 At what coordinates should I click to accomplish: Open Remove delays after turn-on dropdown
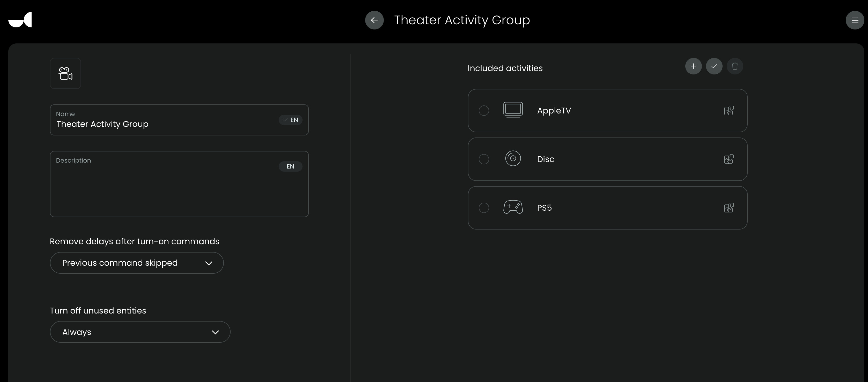[137, 263]
